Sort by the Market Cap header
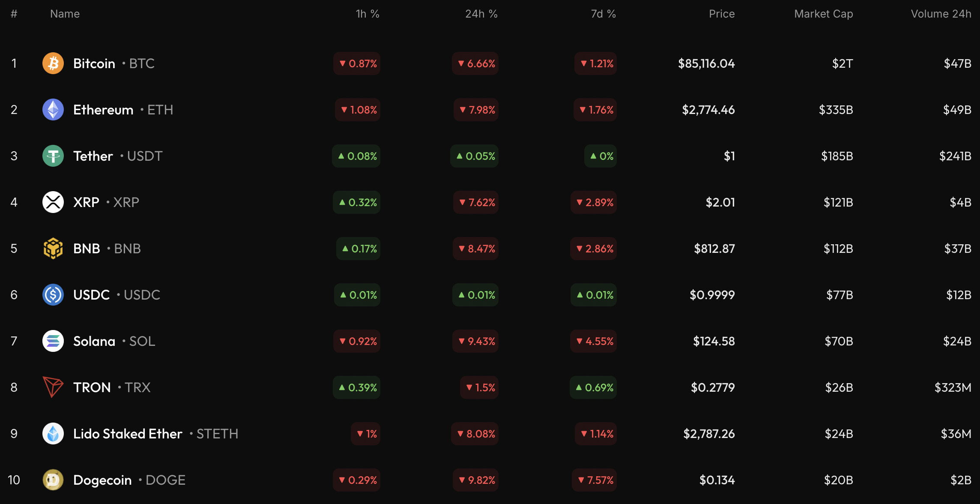The width and height of the screenshot is (980, 504). point(823,14)
